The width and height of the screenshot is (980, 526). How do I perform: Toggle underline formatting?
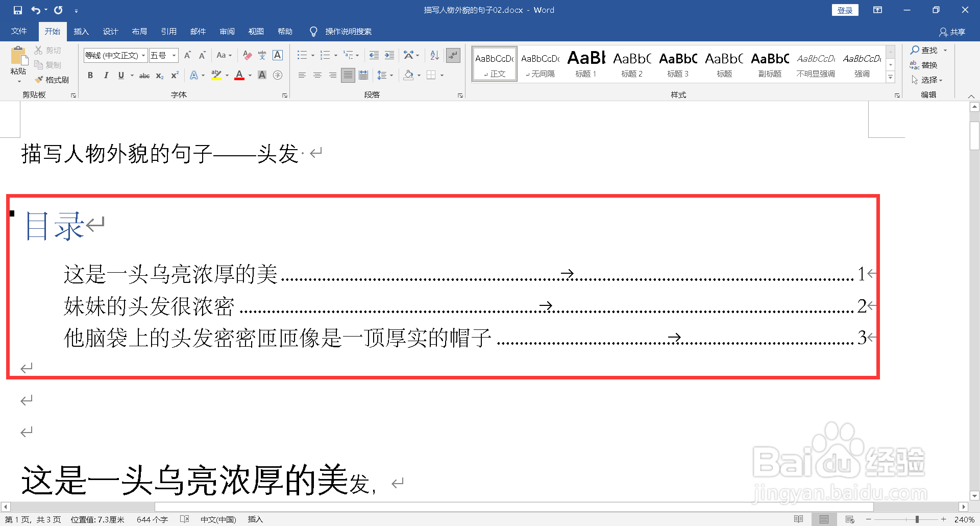click(121, 75)
